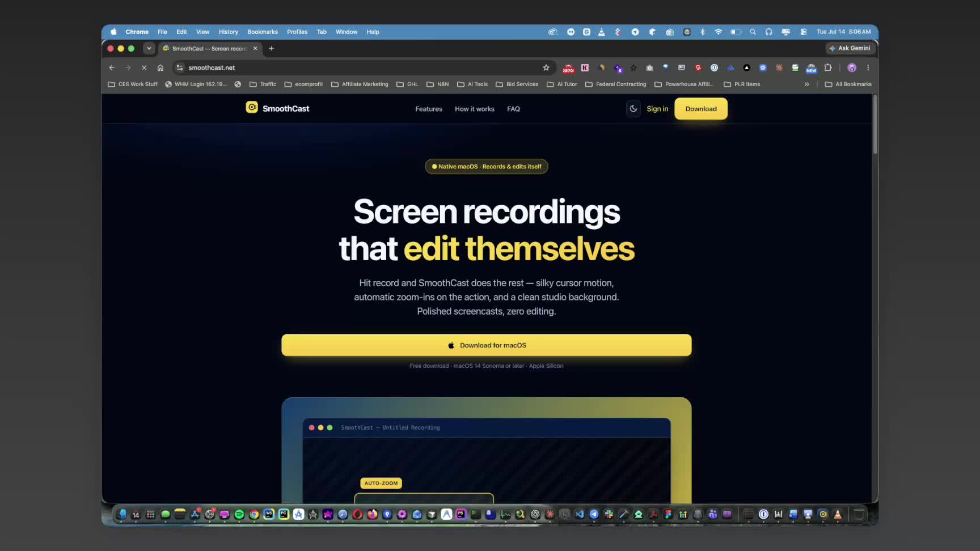Open the All Bookmarks folder
Screen dimensions: 980x551
(x=848, y=84)
